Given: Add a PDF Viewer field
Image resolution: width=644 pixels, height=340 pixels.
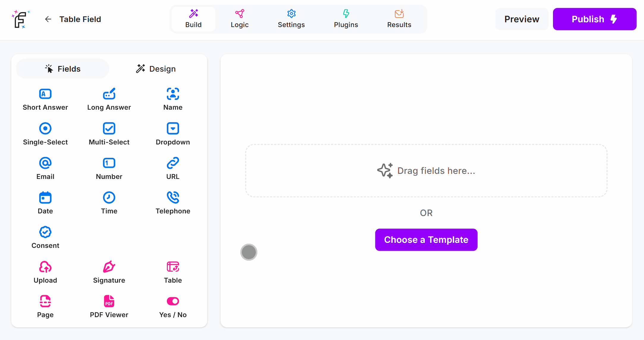Looking at the screenshot, I should 109,306.
